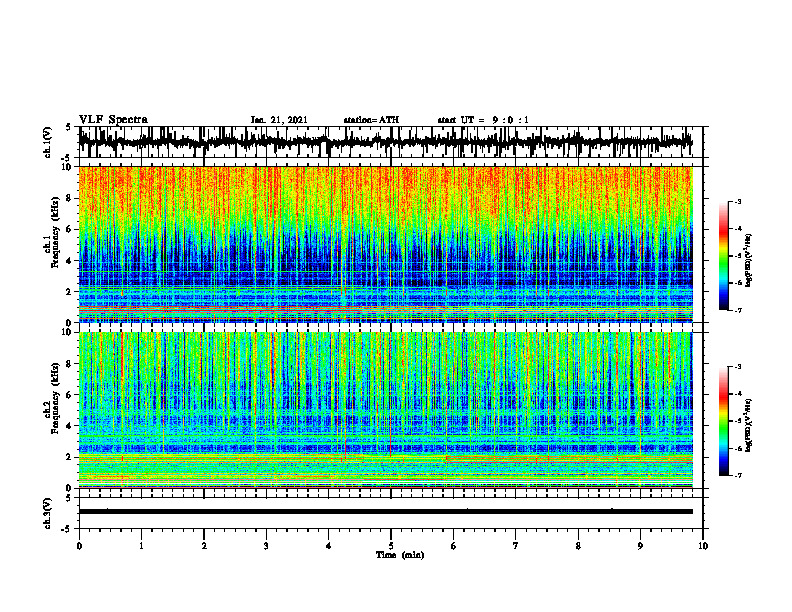The width and height of the screenshot is (792, 612).
Task: Click the "10" time axis tick label
Action: tap(703, 546)
